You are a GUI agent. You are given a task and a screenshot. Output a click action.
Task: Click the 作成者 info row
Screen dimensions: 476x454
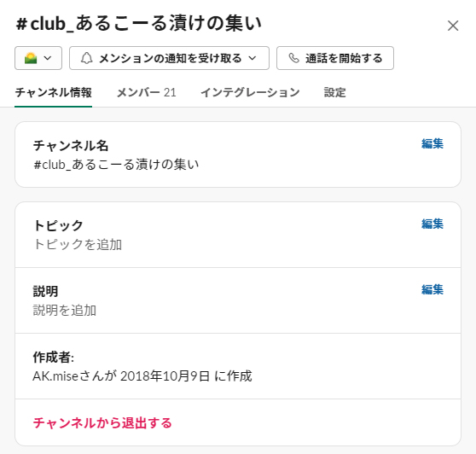coord(238,366)
